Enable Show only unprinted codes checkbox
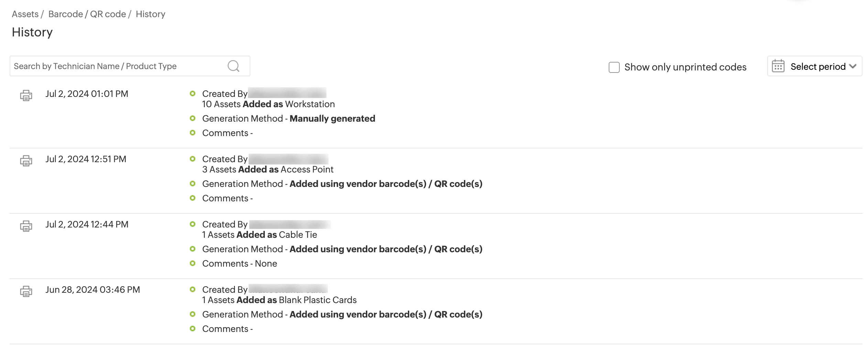The height and width of the screenshot is (345, 868). (x=614, y=67)
